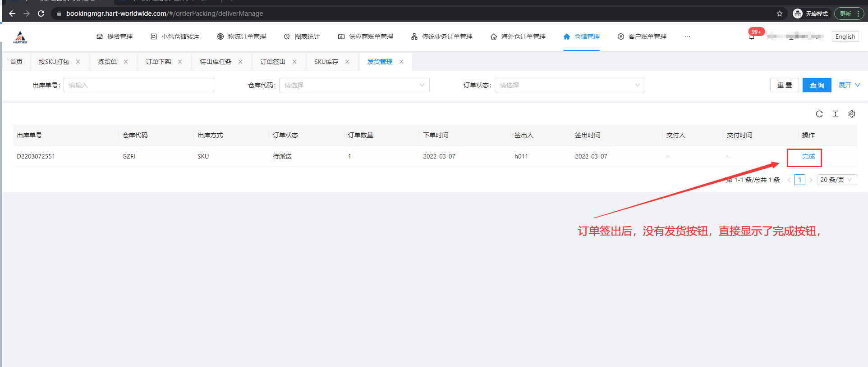Click the 查询 search button
Image resolution: width=868 pixels, height=367 pixels.
click(817, 85)
